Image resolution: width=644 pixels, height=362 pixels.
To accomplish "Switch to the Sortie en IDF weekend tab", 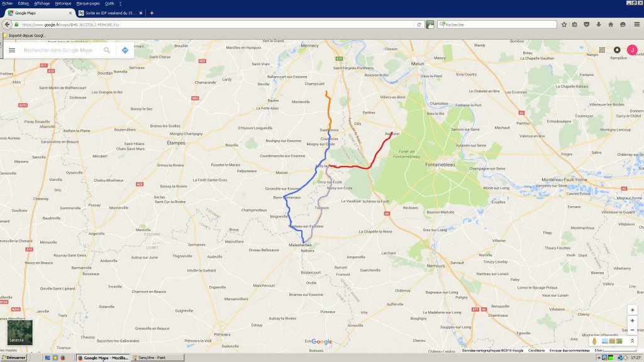I will pyautogui.click(x=110, y=13).
